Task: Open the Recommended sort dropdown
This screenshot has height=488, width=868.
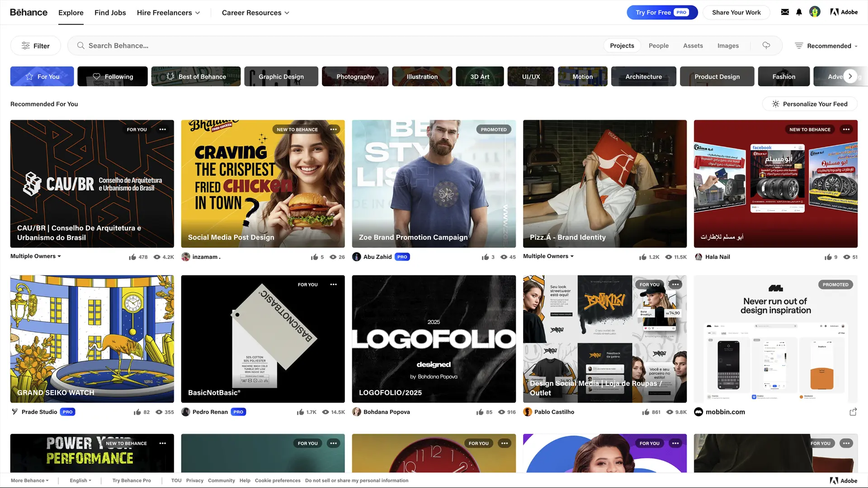Action: pos(826,46)
